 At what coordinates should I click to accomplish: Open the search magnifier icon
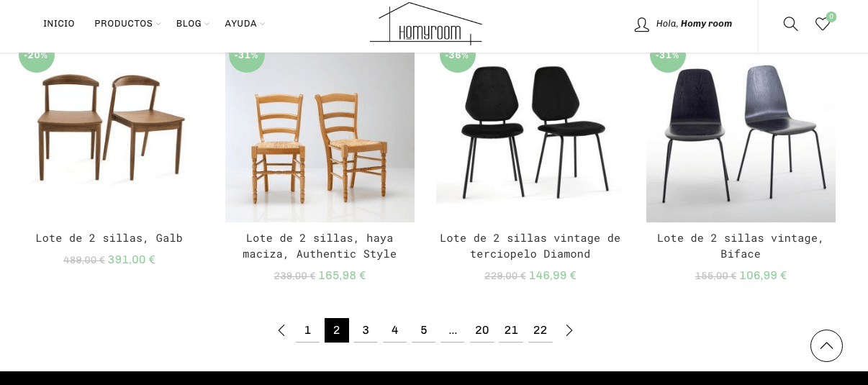[x=790, y=24]
